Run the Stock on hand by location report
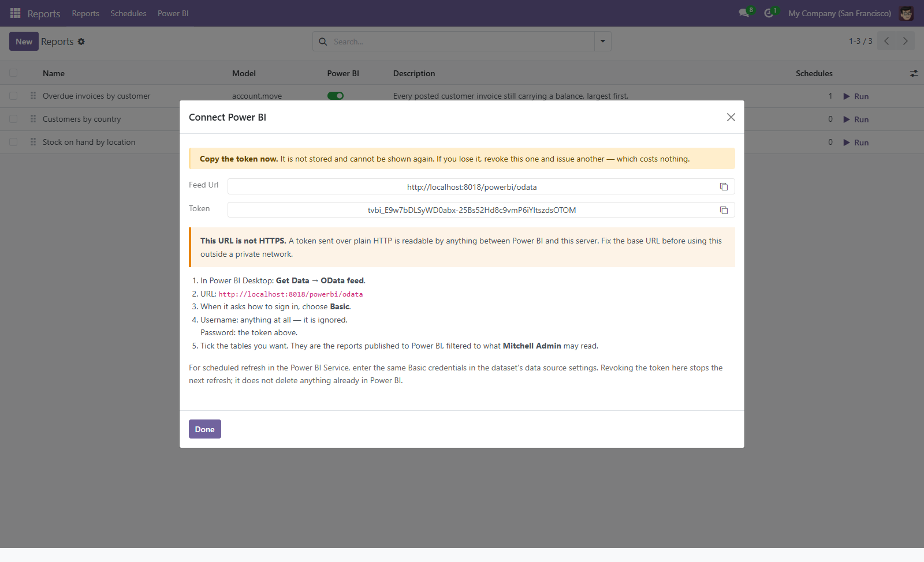 coord(856,143)
